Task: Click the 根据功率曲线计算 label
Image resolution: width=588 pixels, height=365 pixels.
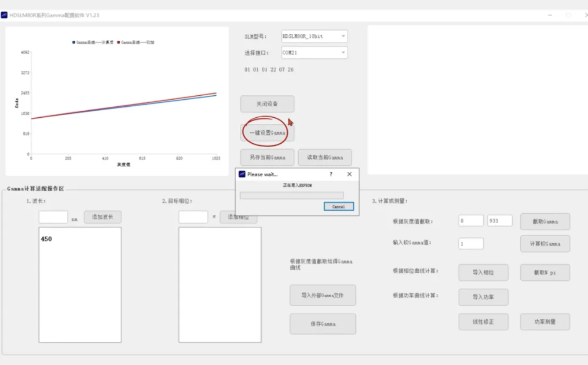Action: pyautogui.click(x=416, y=296)
